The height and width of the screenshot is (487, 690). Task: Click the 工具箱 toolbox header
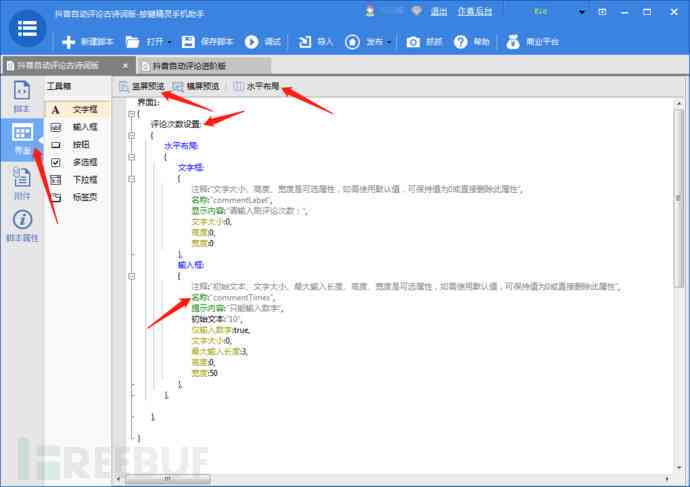59,86
